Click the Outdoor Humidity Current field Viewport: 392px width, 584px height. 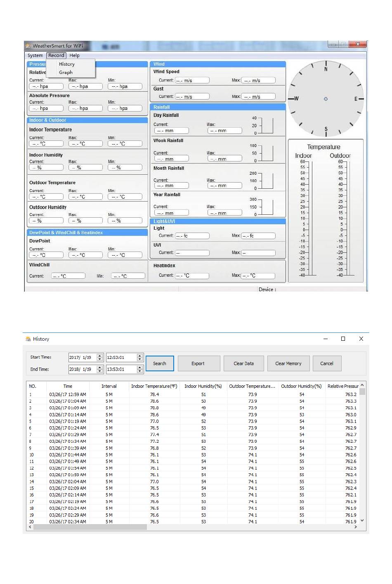coord(46,221)
